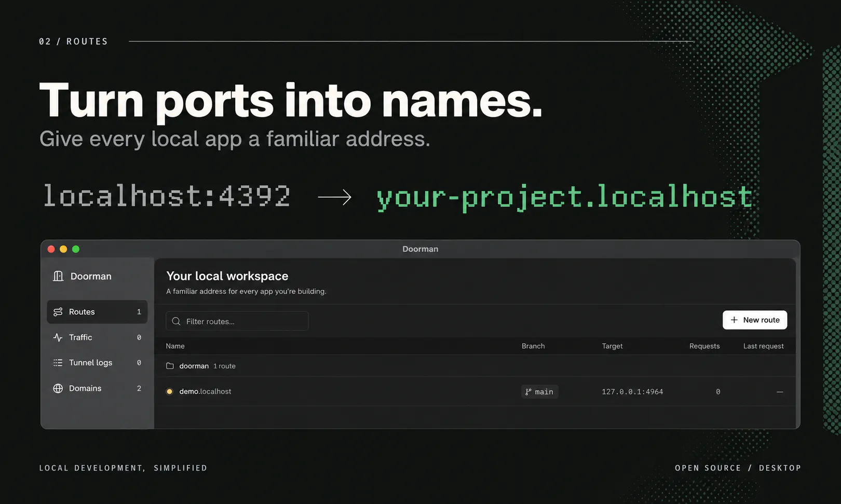Click the 02 / ROUTES section label

73,42
